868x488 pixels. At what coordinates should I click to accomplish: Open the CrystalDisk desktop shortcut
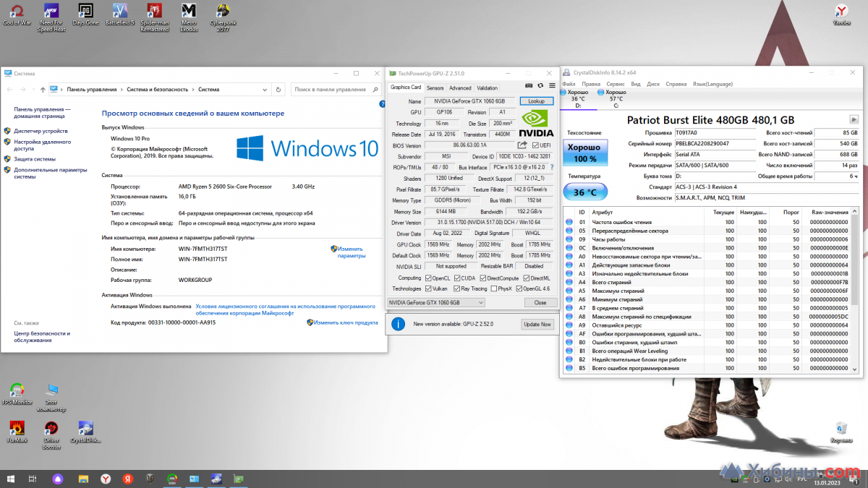coord(85,432)
